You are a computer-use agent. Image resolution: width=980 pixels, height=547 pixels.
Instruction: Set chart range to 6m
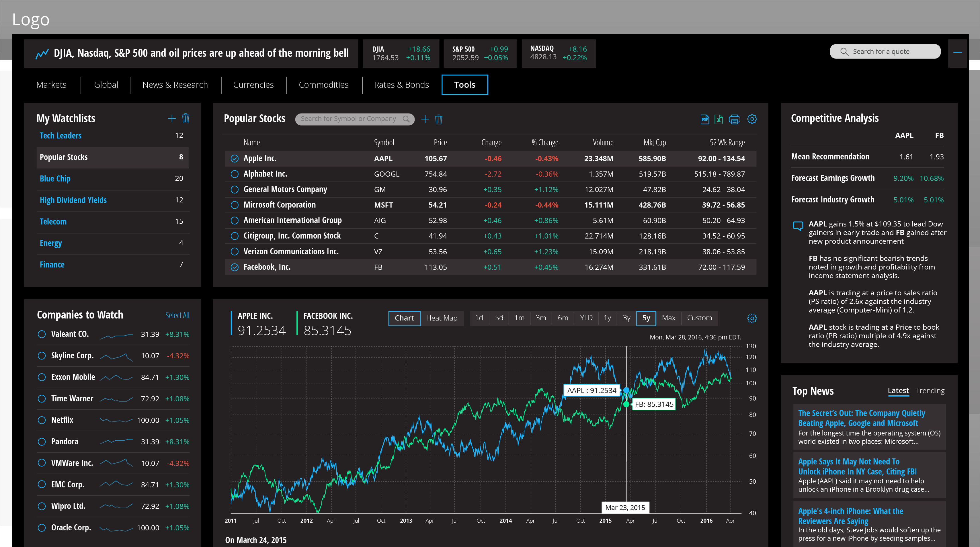[563, 318]
